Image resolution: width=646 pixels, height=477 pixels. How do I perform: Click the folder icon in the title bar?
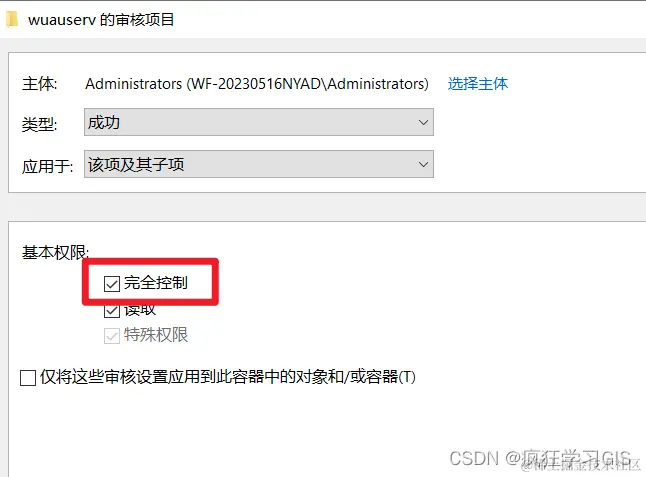tap(12, 20)
